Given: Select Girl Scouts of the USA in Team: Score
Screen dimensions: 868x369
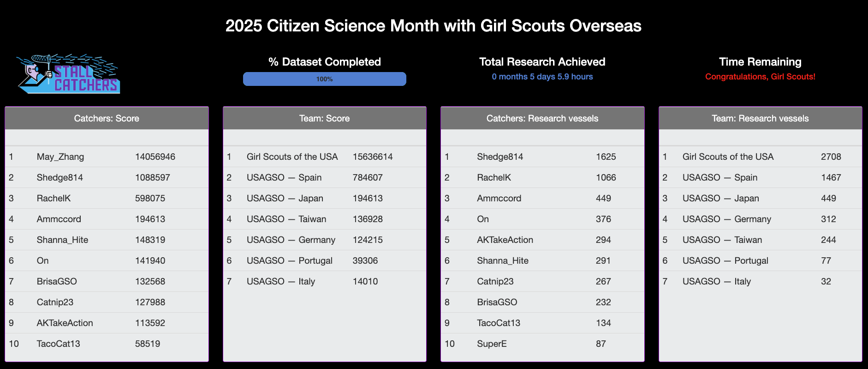Looking at the screenshot, I should coord(292,157).
